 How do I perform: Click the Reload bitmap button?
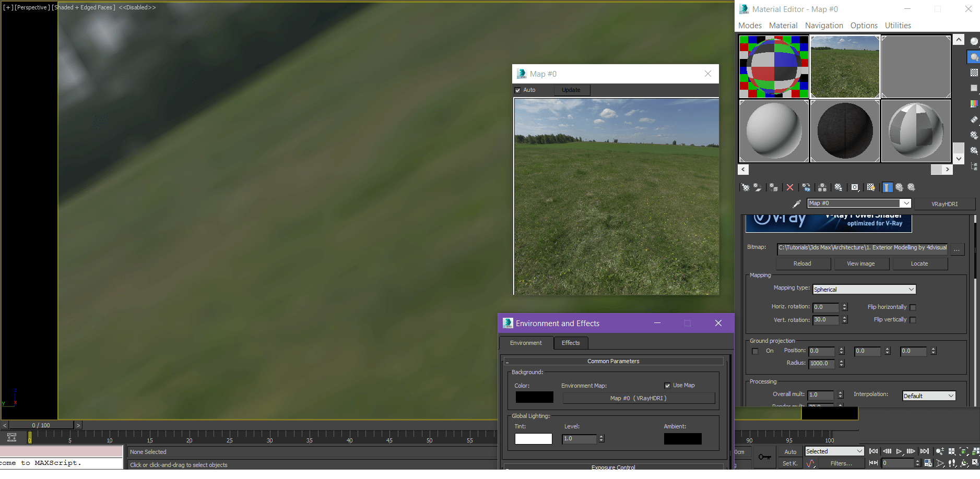coord(803,264)
